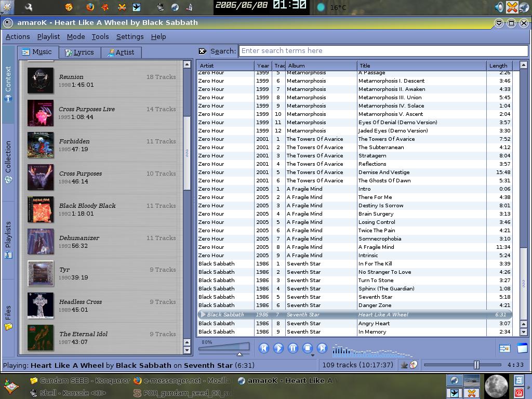The image size is (532, 399).
Task: Expand the stop button dropdown arrow
Action: [x=312, y=355]
